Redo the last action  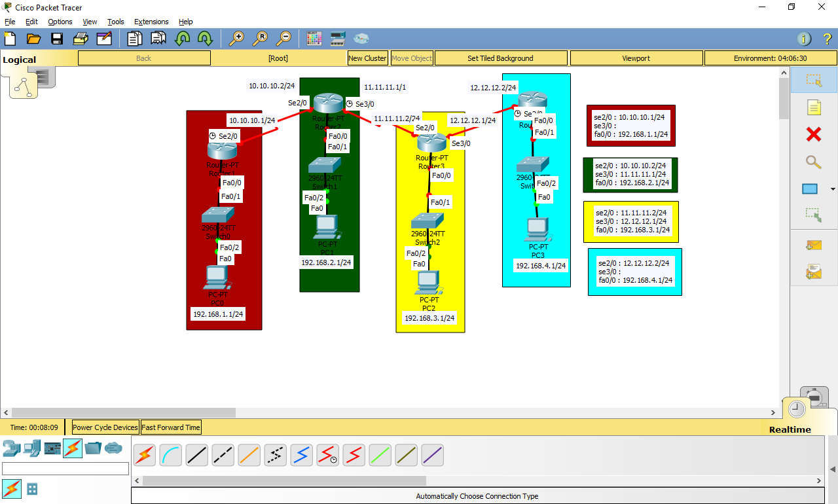pos(205,39)
